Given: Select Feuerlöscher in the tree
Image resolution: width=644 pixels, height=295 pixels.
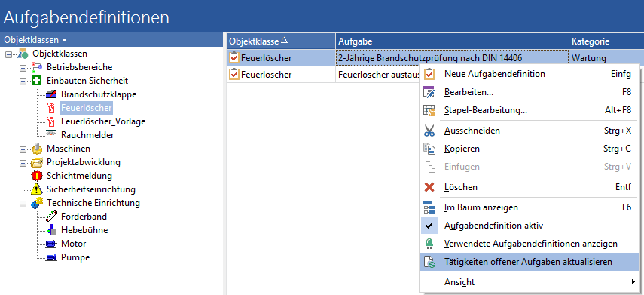Looking at the screenshot, I should point(87,108).
